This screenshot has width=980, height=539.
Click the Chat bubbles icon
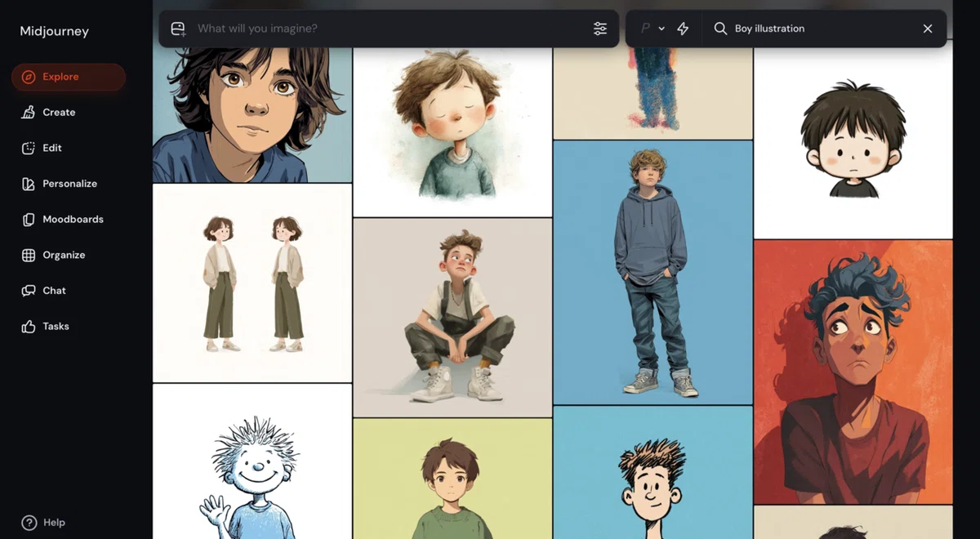click(x=29, y=291)
